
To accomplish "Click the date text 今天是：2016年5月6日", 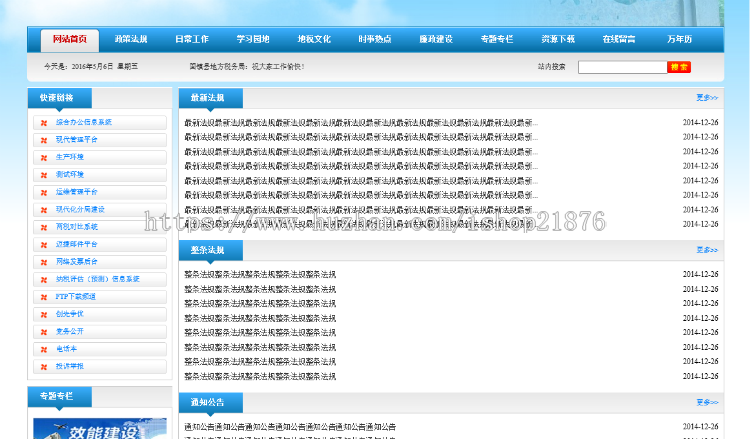I will tap(78, 66).
